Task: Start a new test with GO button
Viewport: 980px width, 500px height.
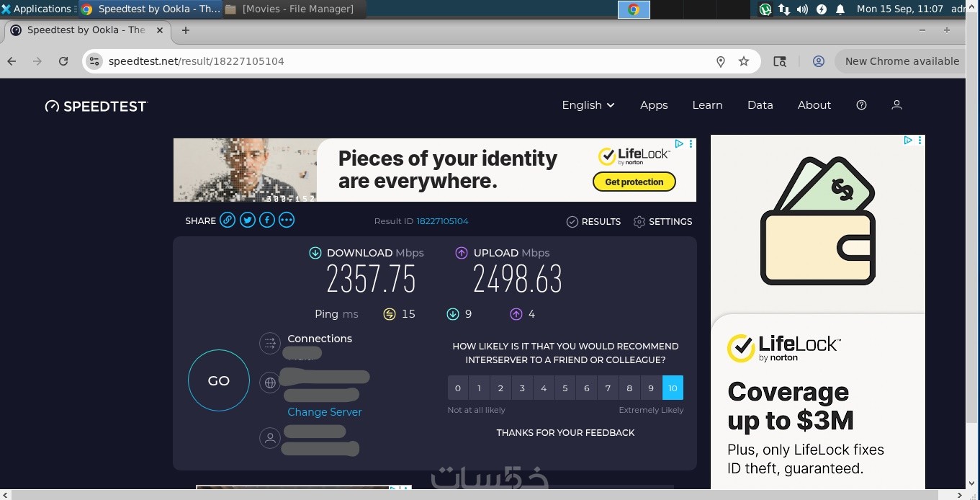Action: pos(219,380)
